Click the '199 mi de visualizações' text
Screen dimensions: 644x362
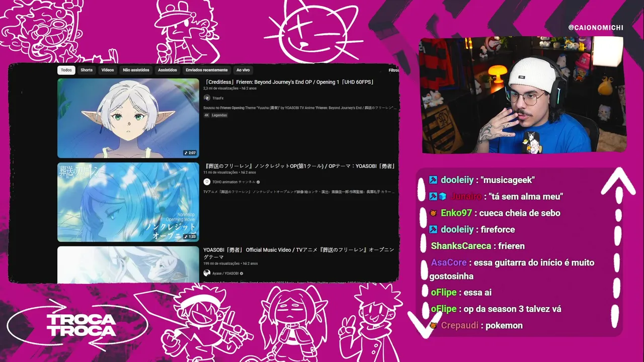[x=221, y=263]
